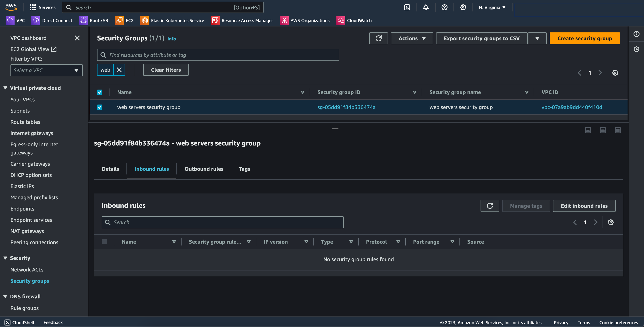Collapse the Virtual private cloud section

[x=5, y=88]
